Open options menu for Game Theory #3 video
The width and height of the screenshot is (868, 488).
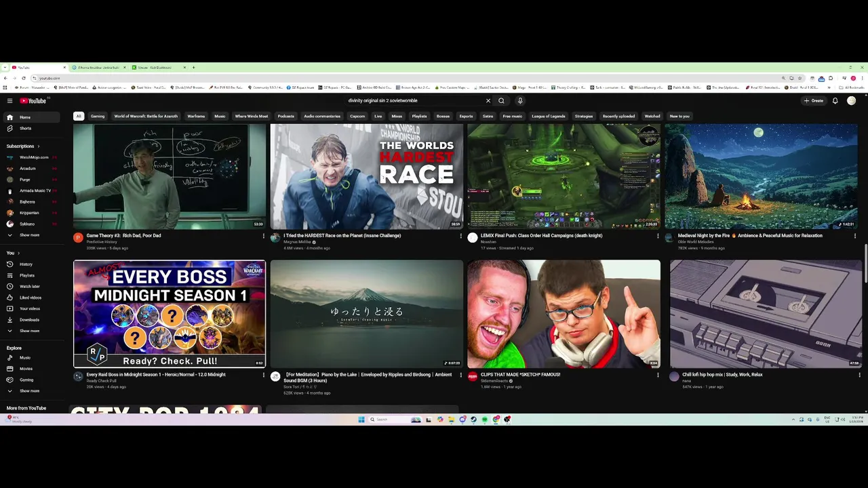coord(264,236)
